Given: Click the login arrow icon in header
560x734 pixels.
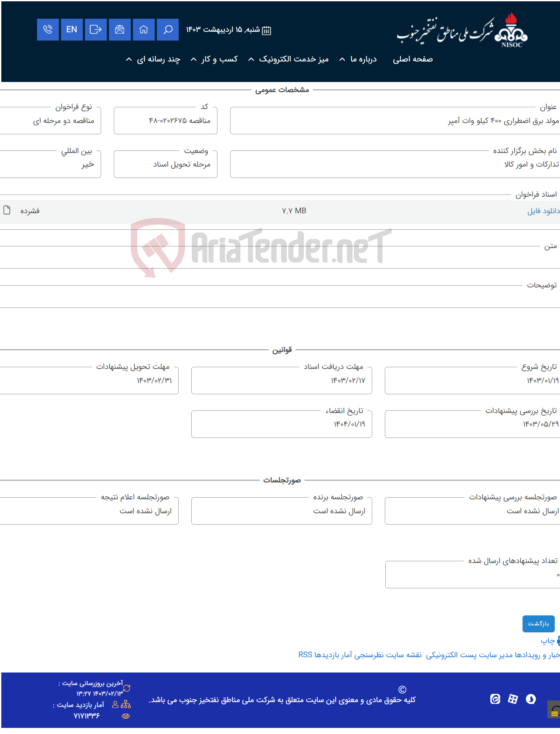Looking at the screenshot, I should (x=96, y=30).
